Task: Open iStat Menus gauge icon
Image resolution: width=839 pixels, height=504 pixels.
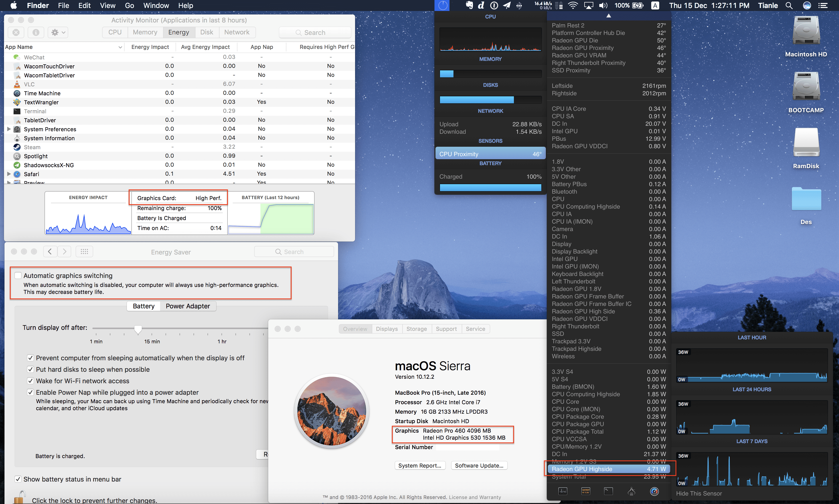Action: 654,491
